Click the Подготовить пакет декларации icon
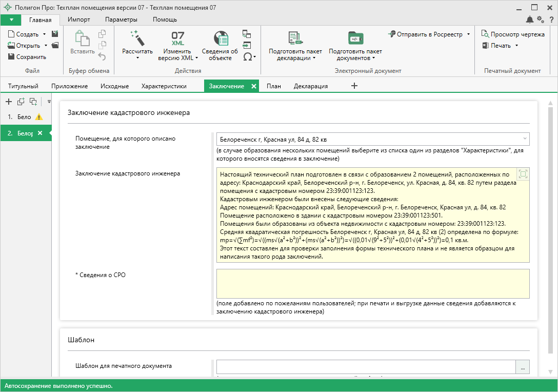This screenshot has width=558, height=392. coord(295,38)
